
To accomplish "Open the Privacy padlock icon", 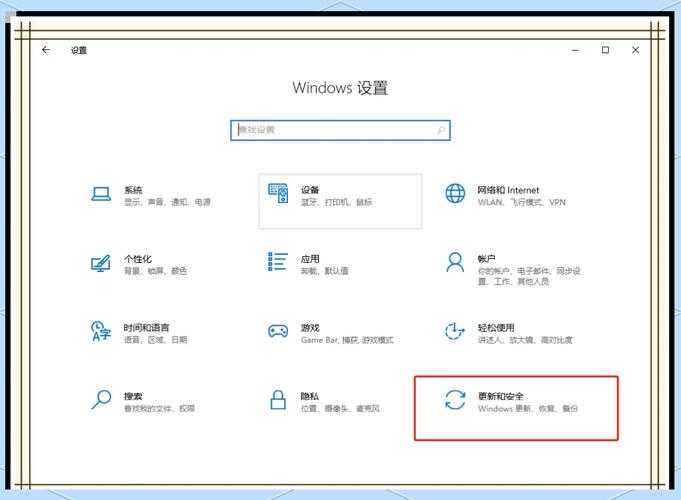I will tap(278, 400).
